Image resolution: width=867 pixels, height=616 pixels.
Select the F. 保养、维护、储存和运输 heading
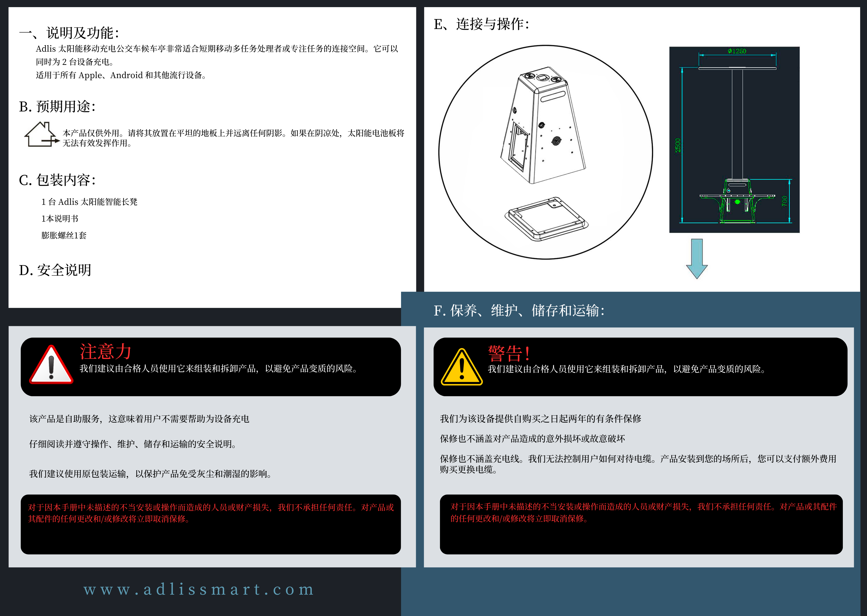[519, 311]
